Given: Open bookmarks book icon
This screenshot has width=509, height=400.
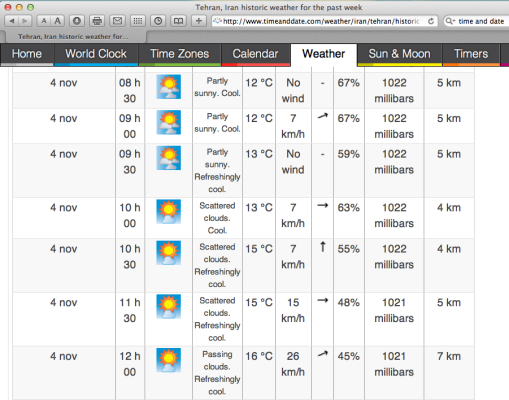Looking at the screenshot, I should pos(178,21).
